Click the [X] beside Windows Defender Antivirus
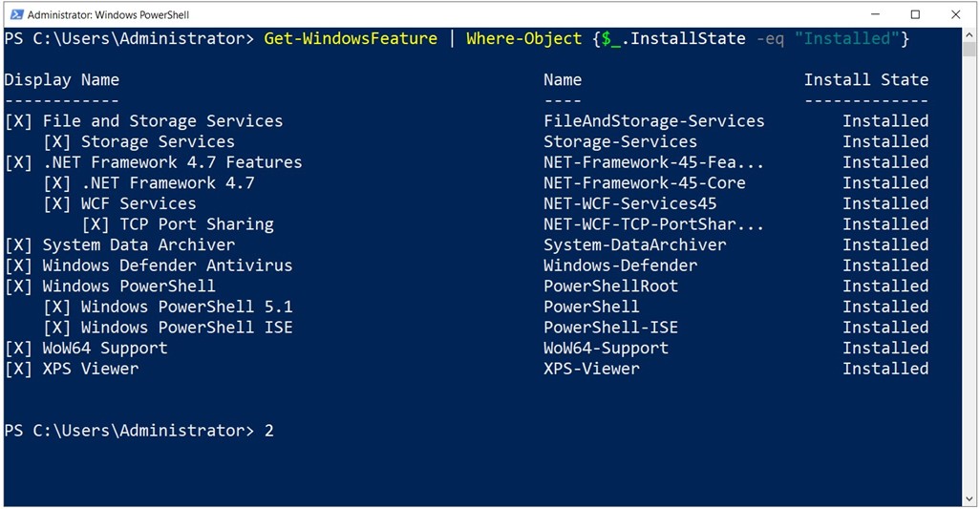Image resolution: width=980 pixels, height=509 pixels. [x=18, y=265]
